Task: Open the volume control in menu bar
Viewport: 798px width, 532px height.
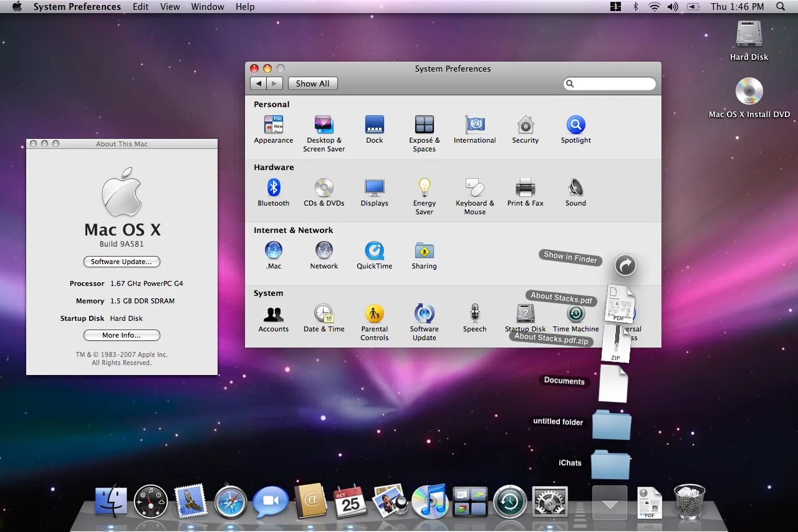Action: 673,7
